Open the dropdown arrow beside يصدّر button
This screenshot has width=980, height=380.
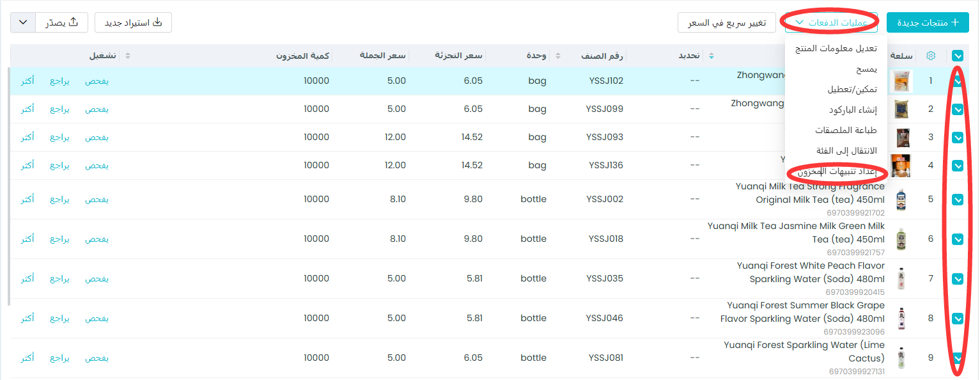(23, 22)
